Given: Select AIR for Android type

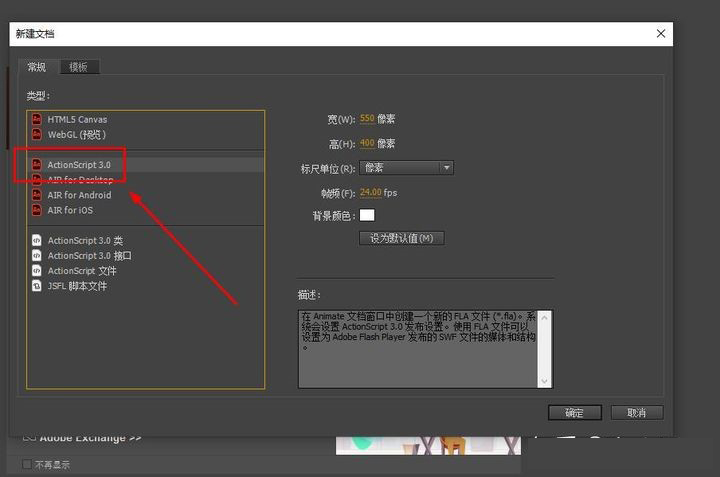Looking at the screenshot, I should tap(146, 195).
